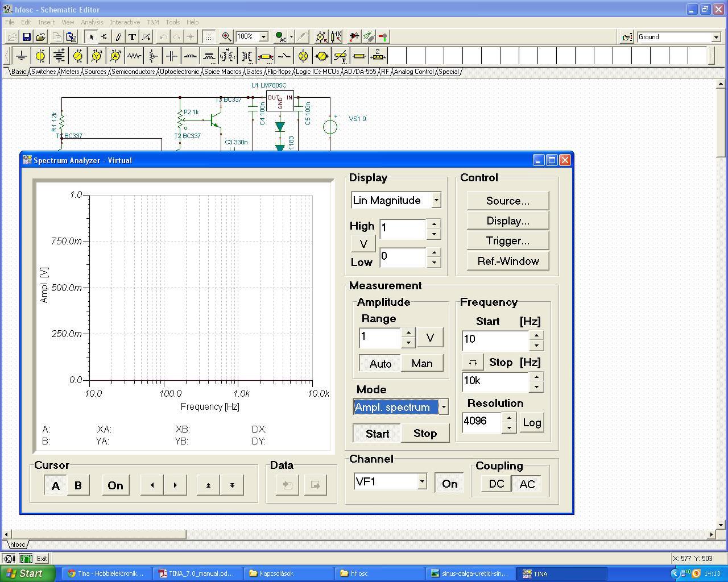Click the Start frequency input field
This screenshot has width=728, height=582.
(x=496, y=340)
